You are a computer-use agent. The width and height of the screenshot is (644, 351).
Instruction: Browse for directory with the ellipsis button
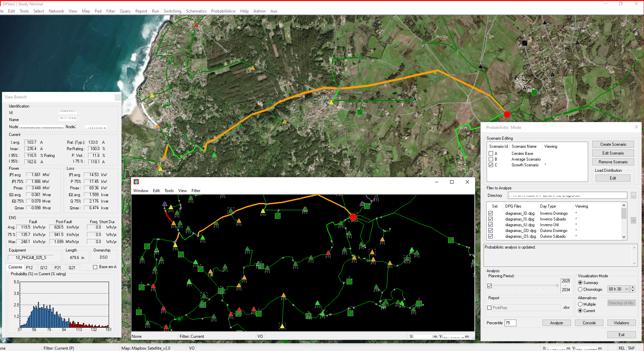[x=633, y=195]
